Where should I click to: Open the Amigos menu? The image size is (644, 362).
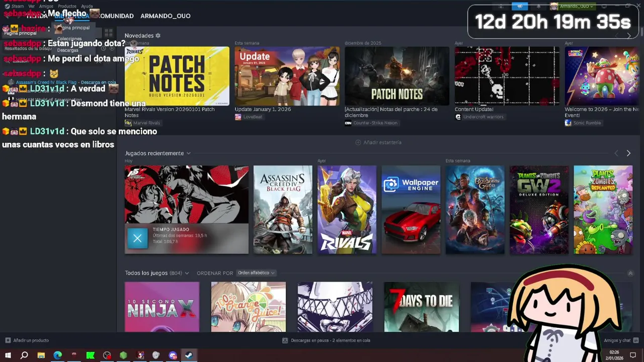point(46,6)
